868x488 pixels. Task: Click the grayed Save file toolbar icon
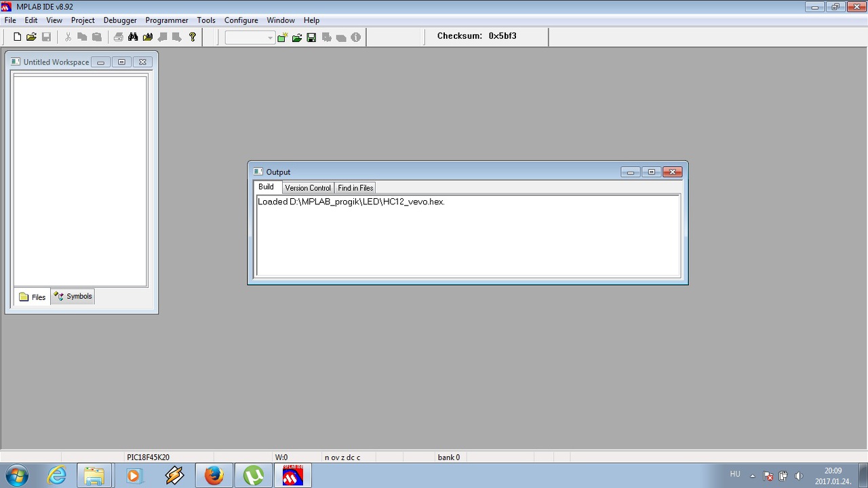pos(46,37)
